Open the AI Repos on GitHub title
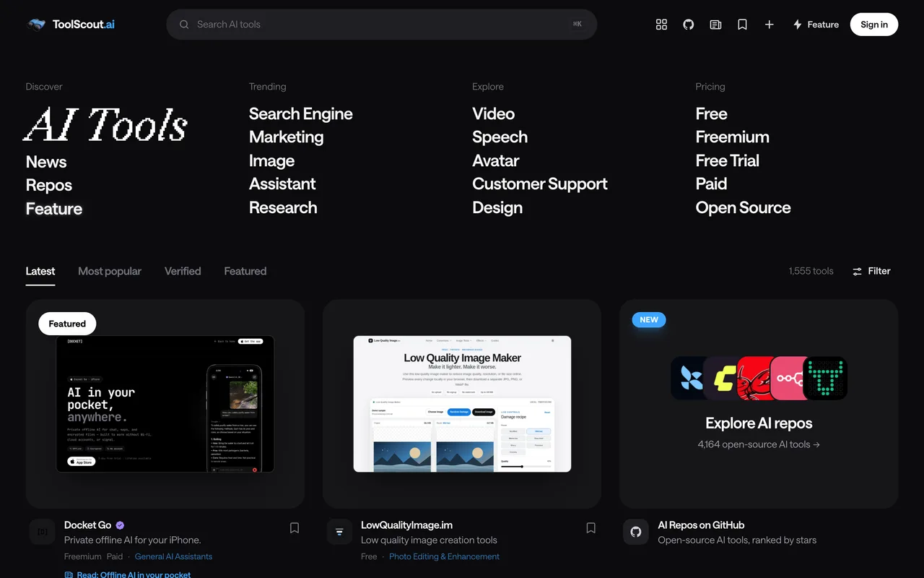Image resolution: width=924 pixels, height=578 pixels. click(x=701, y=525)
